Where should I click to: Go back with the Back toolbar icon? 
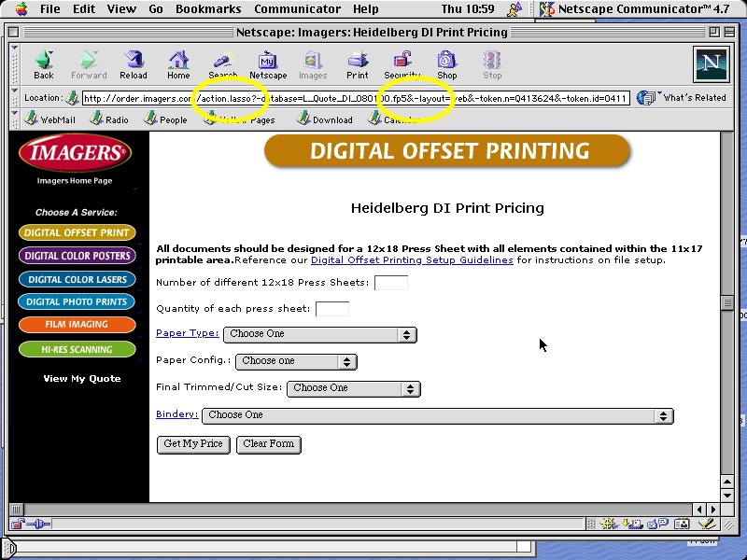pos(43,64)
